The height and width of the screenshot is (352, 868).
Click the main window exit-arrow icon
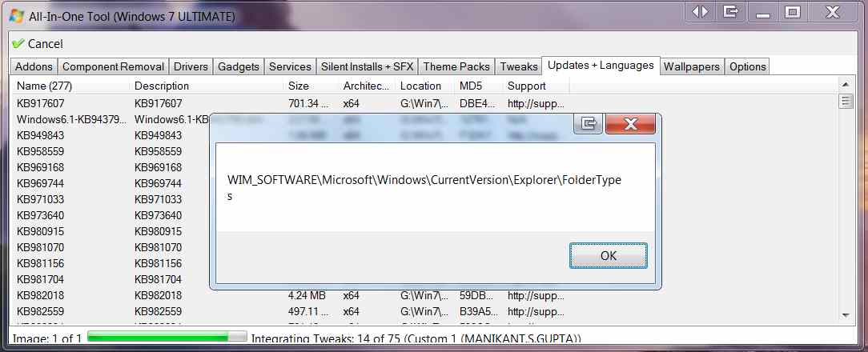[729, 12]
